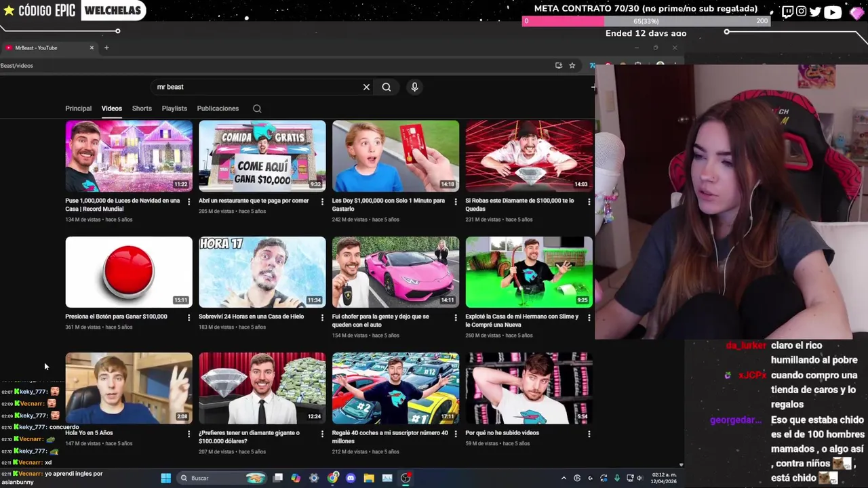Close the MrBeast YouTube browser tab
This screenshot has width=868, height=488.
click(92, 47)
